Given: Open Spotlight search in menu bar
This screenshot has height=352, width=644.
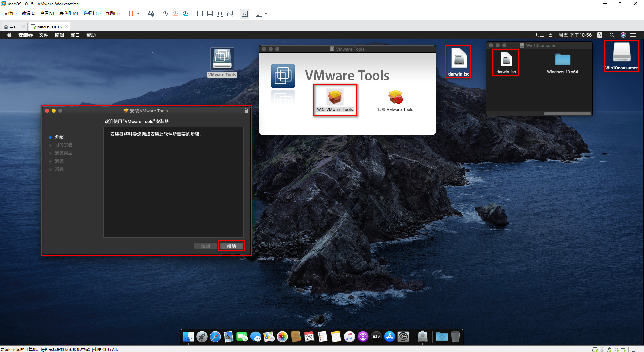Looking at the screenshot, I should coord(612,35).
